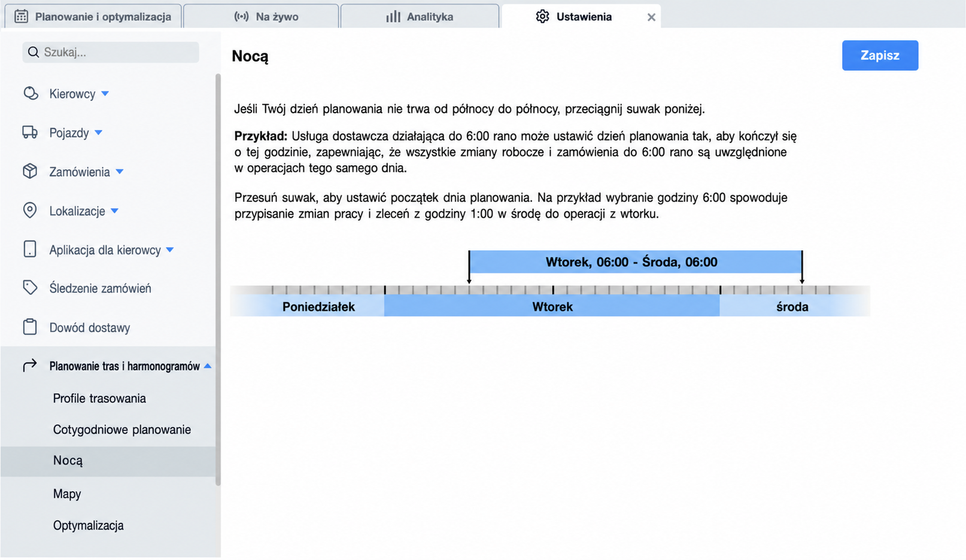The height and width of the screenshot is (560, 966).
Task: Expand Aplikacja dla kierowcy dropdown arrow
Action: 170,249
